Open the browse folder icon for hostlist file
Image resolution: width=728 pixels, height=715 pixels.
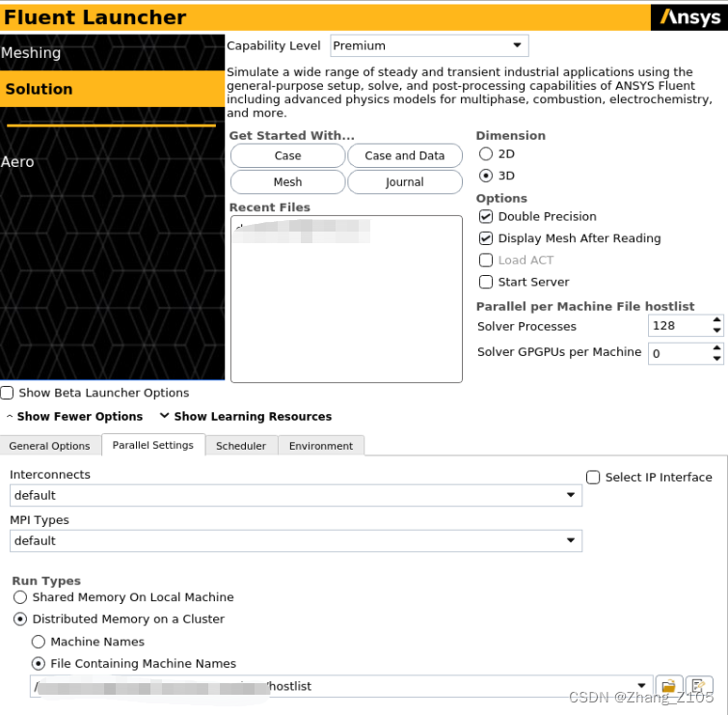(x=668, y=686)
